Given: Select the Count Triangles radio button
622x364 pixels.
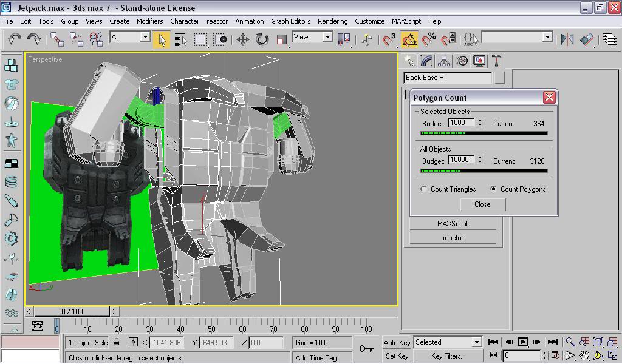Looking at the screenshot, I should 423,189.
